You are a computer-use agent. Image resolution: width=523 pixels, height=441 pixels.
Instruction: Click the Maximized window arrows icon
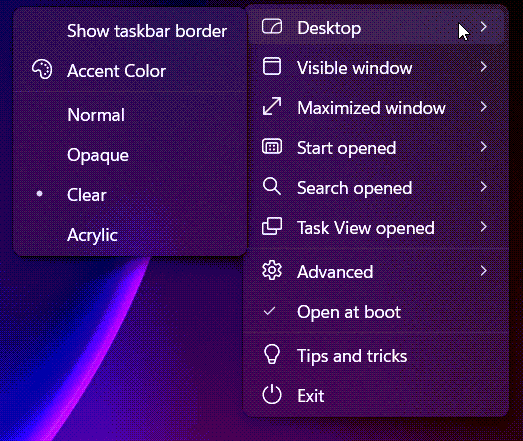tap(272, 106)
